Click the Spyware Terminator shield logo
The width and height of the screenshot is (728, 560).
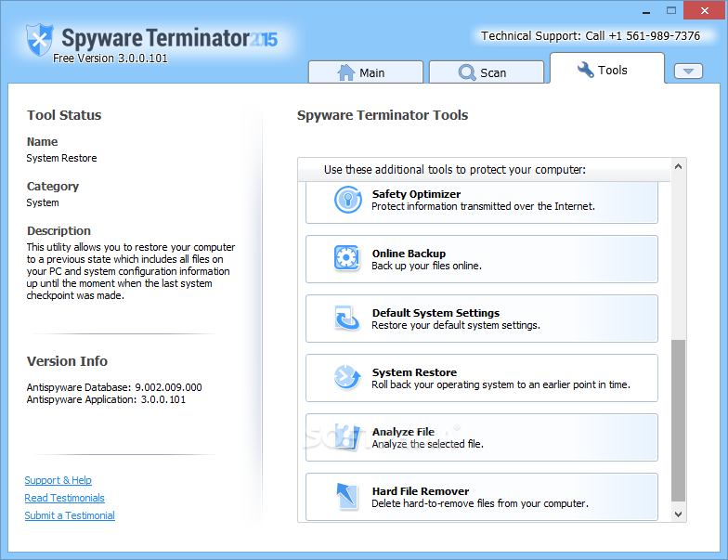[x=39, y=39]
